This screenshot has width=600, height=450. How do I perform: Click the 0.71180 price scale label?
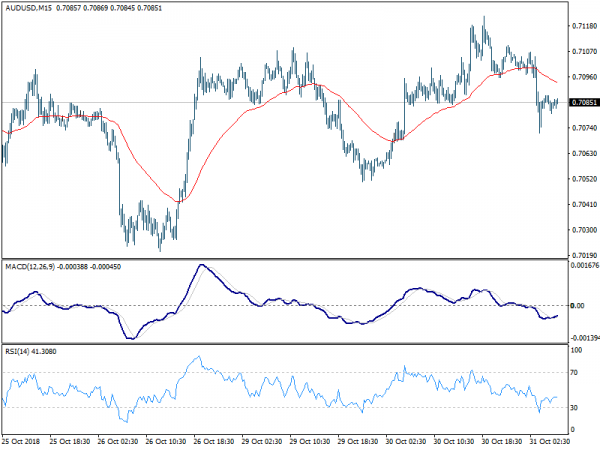click(x=584, y=26)
